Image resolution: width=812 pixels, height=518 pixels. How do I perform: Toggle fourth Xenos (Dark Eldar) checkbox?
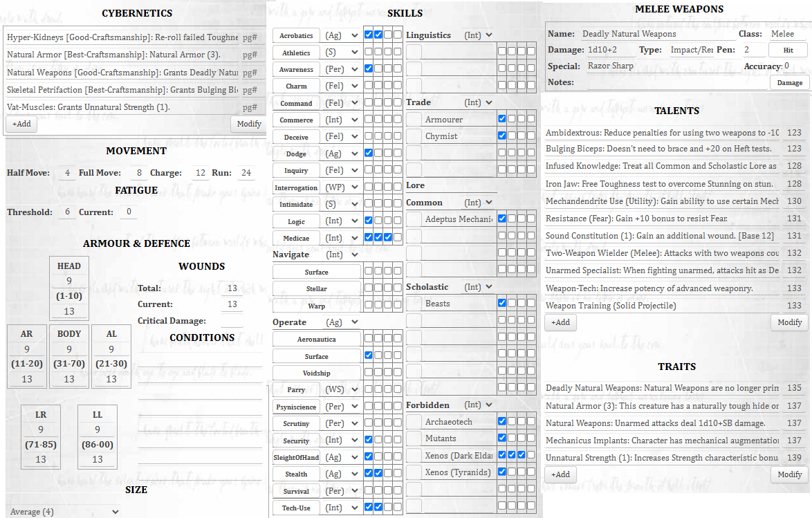pyautogui.click(x=530, y=455)
